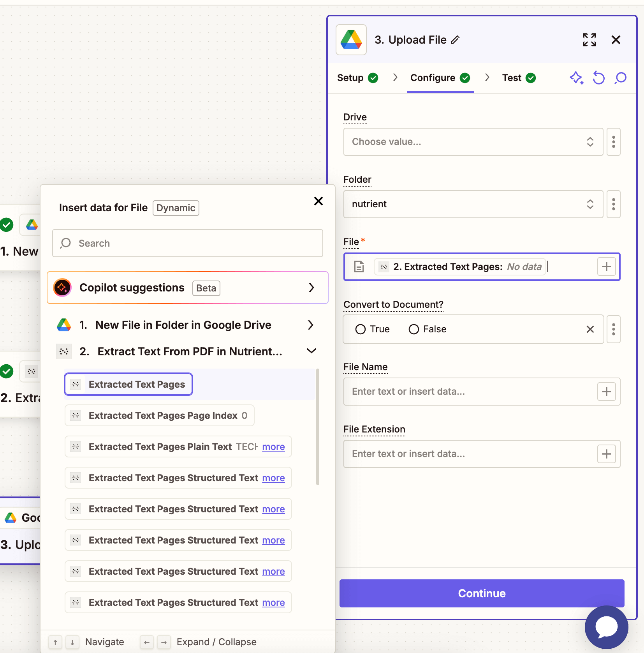Select the True radio for Convert to Document
The width and height of the screenshot is (644, 653).
pyautogui.click(x=360, y=329)
